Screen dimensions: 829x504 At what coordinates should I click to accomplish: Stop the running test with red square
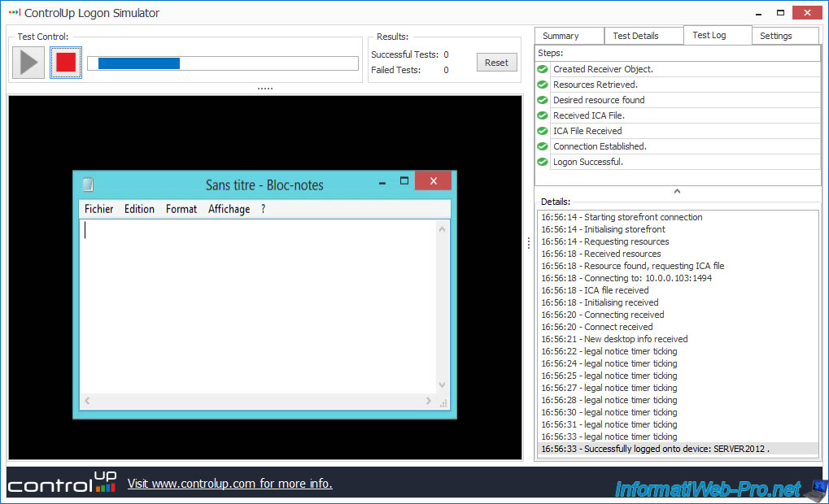pyautogui.click(x=66, y=63)
